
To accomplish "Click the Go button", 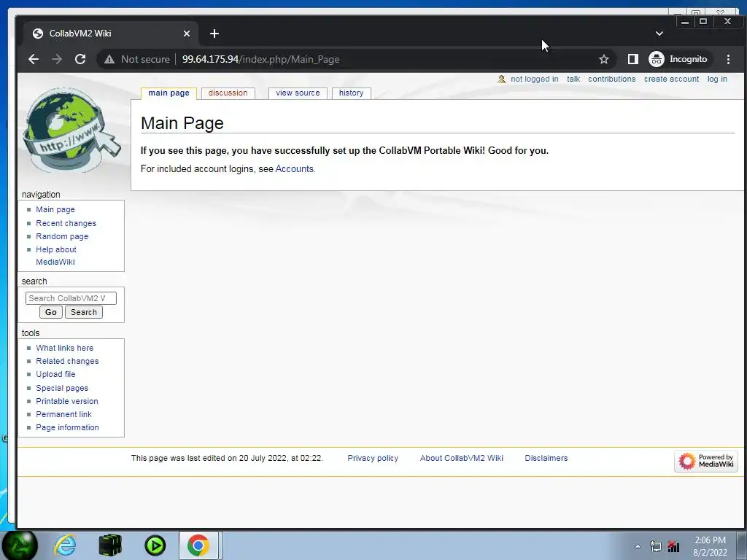I will [51, 312].
